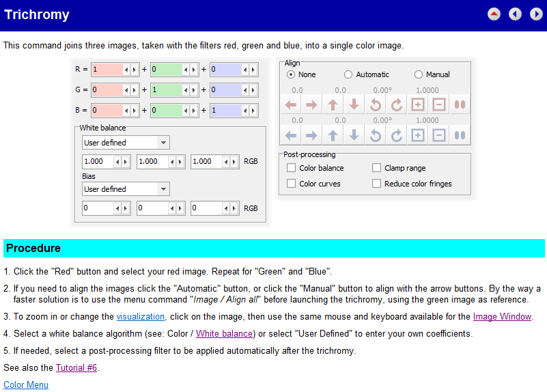The height and width of the screenshot is (392, 547).
Task: Enable the Clamp range checkbox
Action: tap(376, 168)
